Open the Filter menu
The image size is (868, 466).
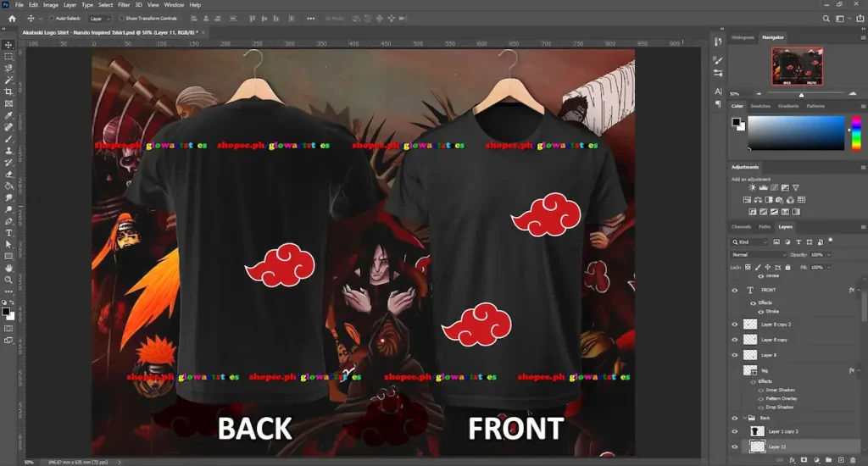click(124, 4)
